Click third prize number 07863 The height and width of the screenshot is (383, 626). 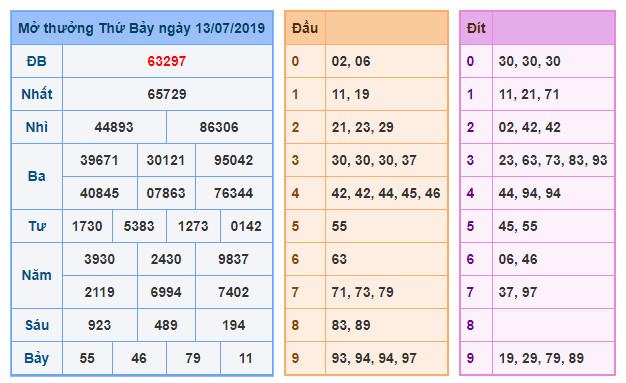click(166, 193)
